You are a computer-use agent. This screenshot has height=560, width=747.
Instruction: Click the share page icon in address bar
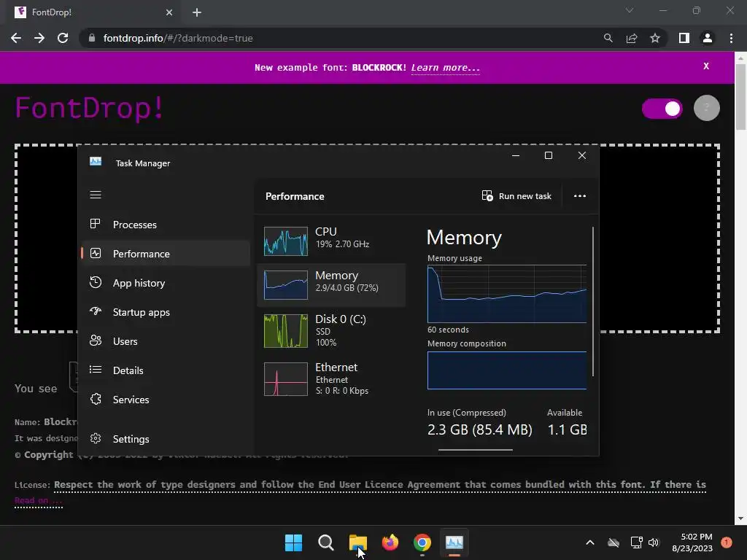click(x=632, y=38)
